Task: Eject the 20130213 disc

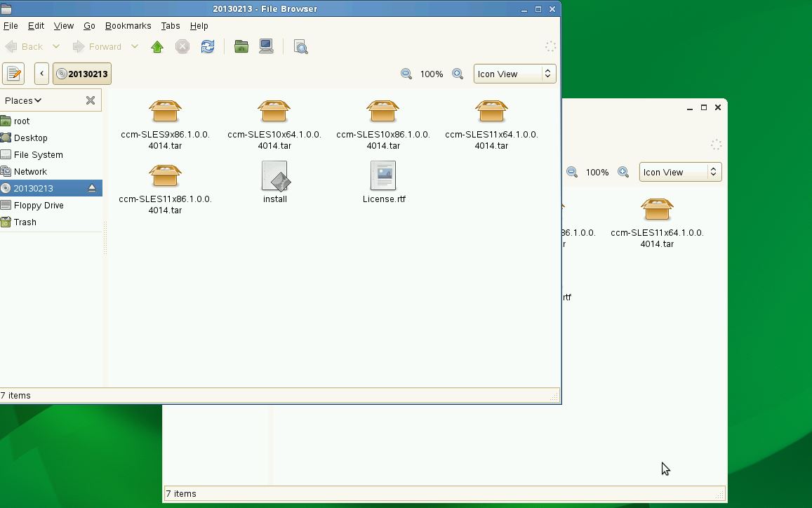Action: (92, 189)
